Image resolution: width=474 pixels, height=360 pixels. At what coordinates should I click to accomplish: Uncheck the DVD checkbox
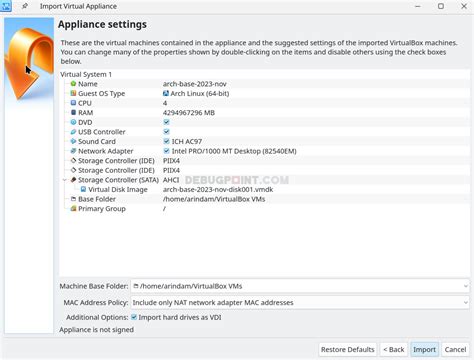[166, 122]
